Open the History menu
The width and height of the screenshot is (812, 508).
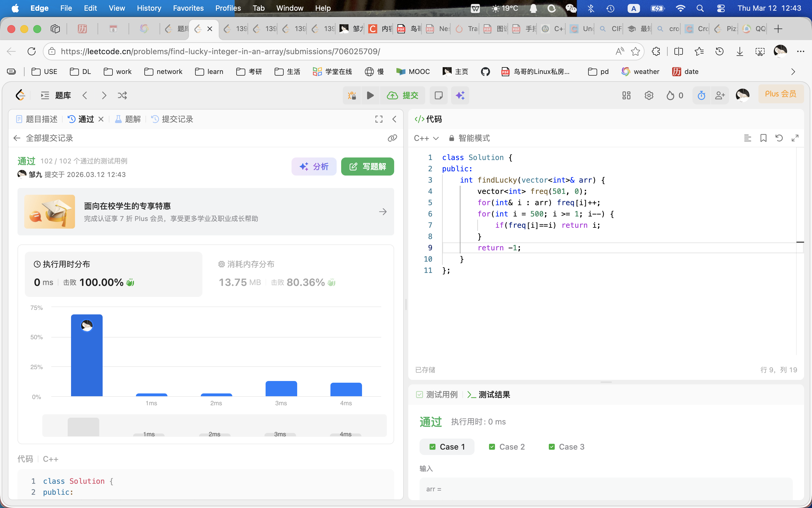click(x=149, y=8)
